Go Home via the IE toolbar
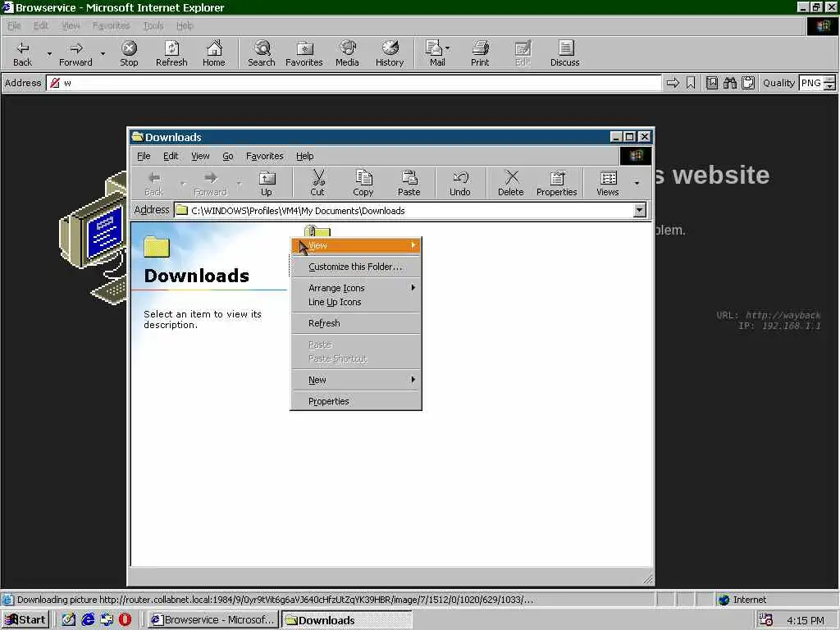 [214, 53]
